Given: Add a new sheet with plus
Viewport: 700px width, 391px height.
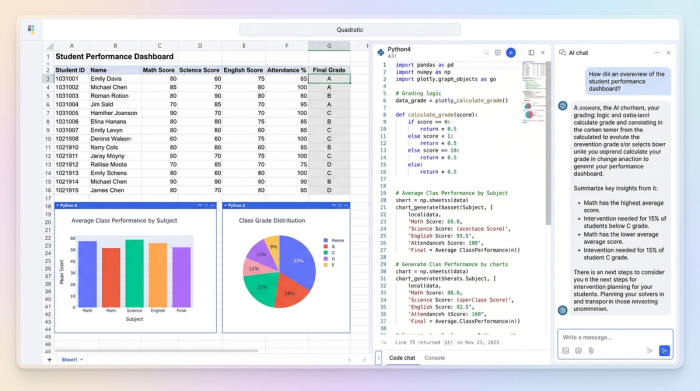Looking at the screenshot, I should click(49, 359).
